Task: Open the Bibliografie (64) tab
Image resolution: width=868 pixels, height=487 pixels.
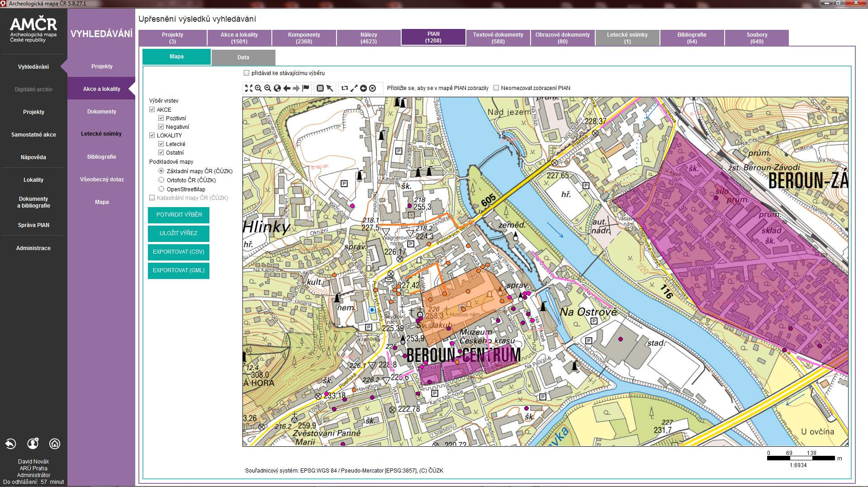Action: [x=692, y=38]
